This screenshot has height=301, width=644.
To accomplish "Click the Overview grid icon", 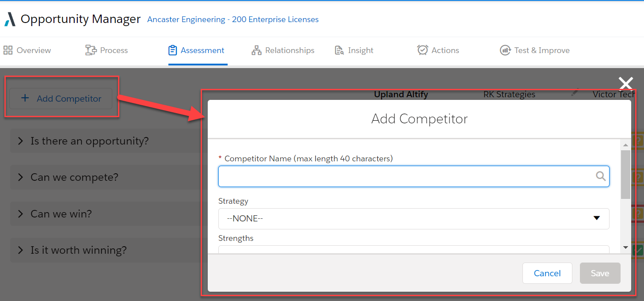I will point(8,50).
